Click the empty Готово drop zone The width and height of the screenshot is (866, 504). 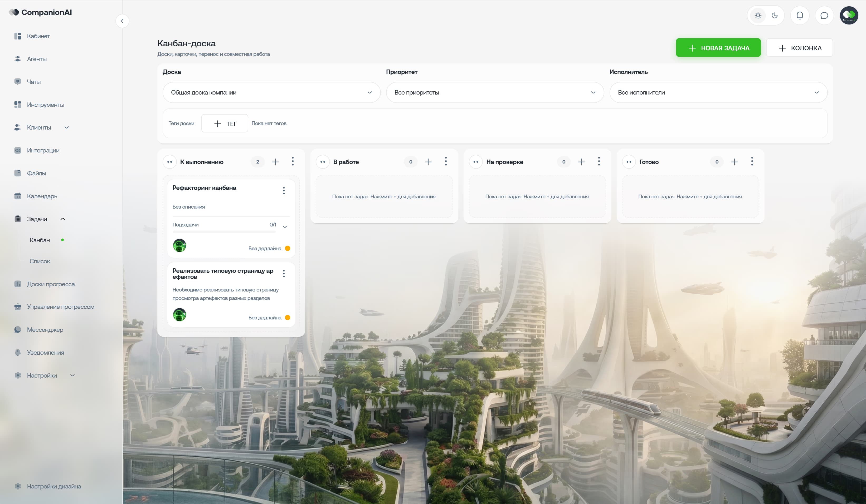(690, 197)
